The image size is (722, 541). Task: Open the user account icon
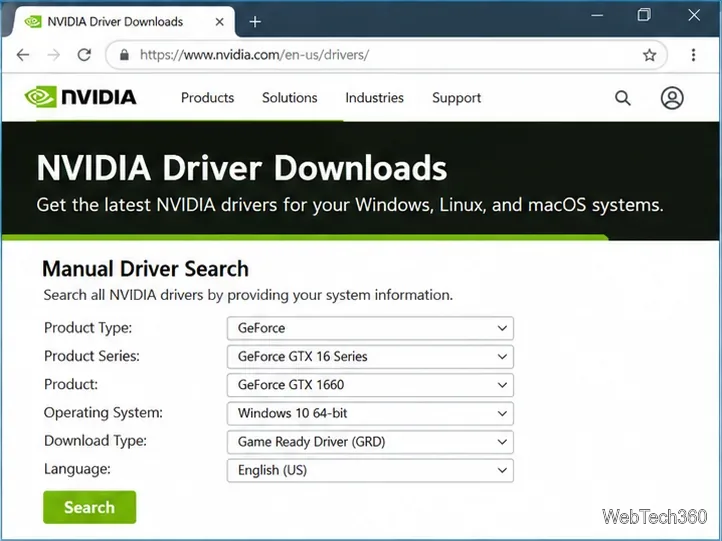(672, 98)
